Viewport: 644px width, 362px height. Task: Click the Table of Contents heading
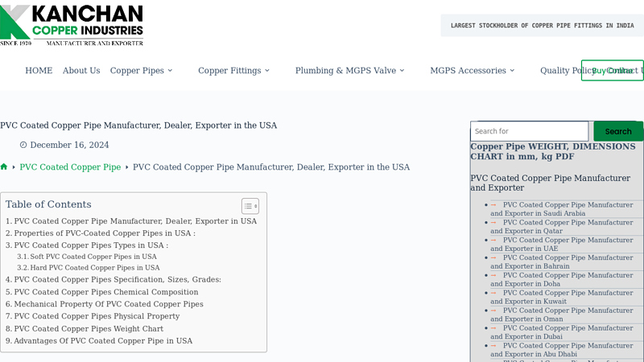pyautogui.click(x=48, y=204)
